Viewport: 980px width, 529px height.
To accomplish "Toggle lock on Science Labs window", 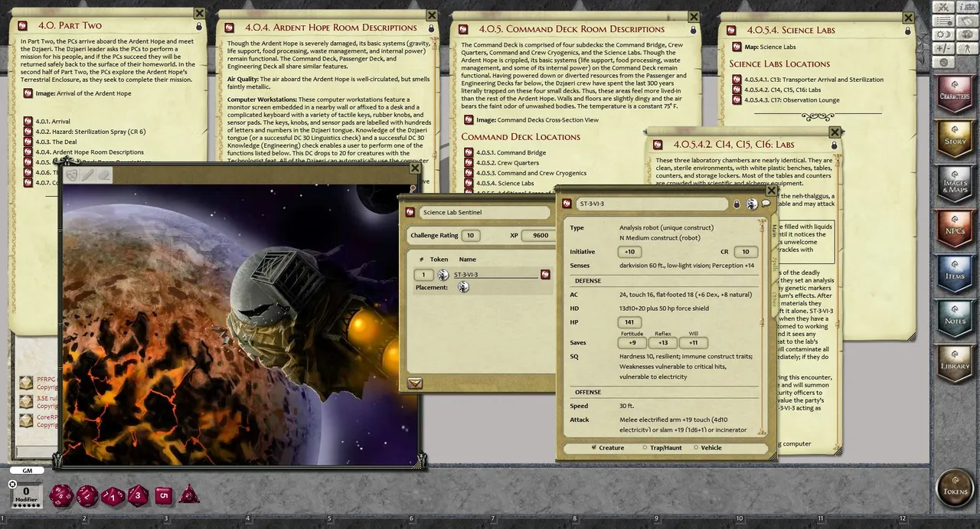I will [x=908, y=30].
